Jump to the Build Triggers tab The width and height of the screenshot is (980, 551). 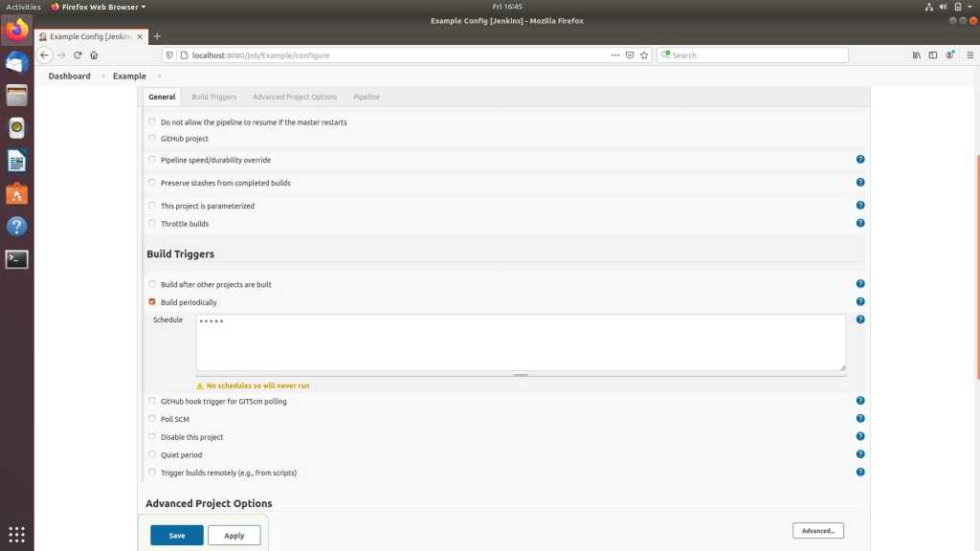point(213,97)
